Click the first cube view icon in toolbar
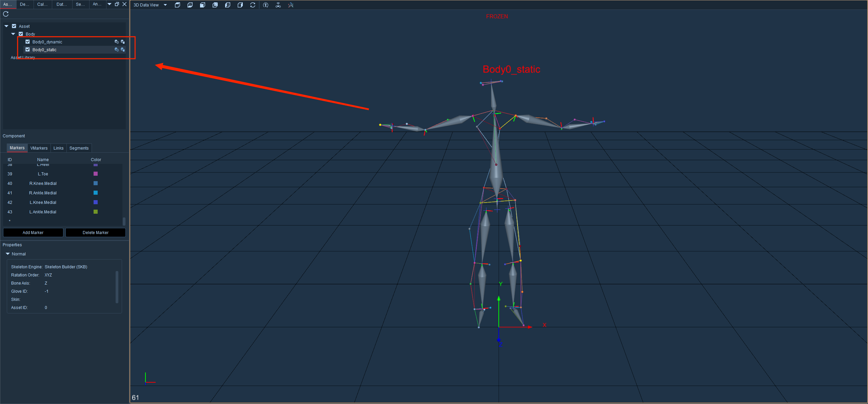The image size is (868, 404). [177, 5]
